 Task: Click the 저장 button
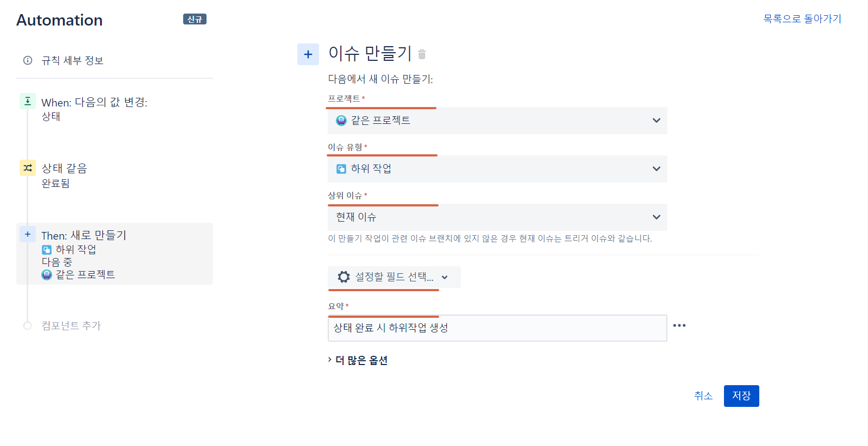tap(741, 396)
